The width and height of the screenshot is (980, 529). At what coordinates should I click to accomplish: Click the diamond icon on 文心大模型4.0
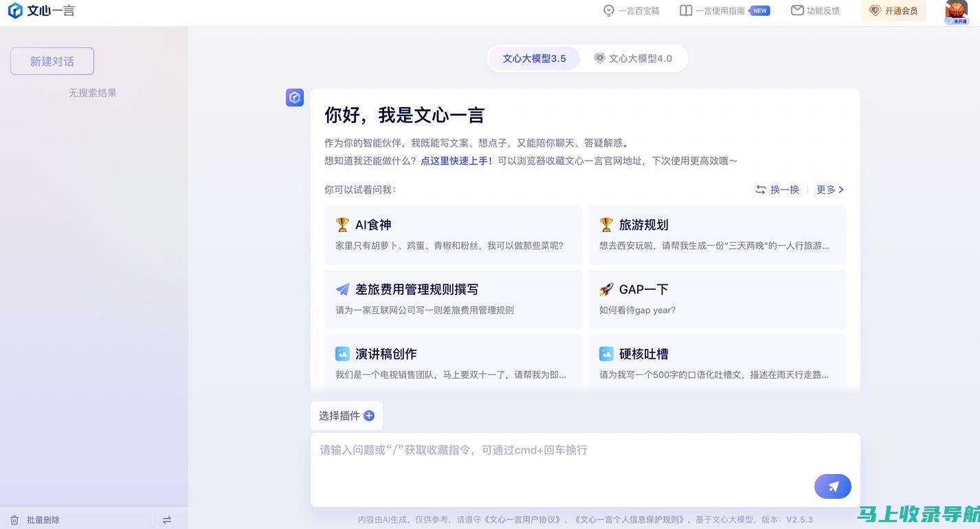tap(599, 58)
